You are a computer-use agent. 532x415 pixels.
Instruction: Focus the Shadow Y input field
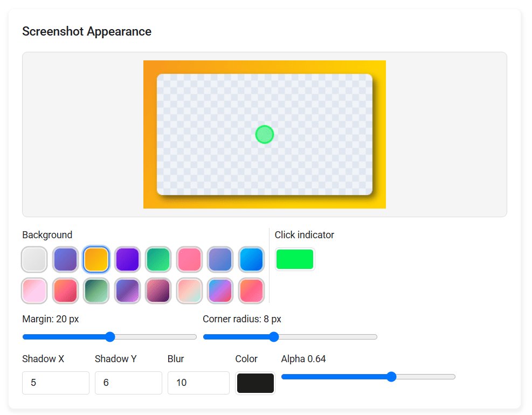coord(128,383)
